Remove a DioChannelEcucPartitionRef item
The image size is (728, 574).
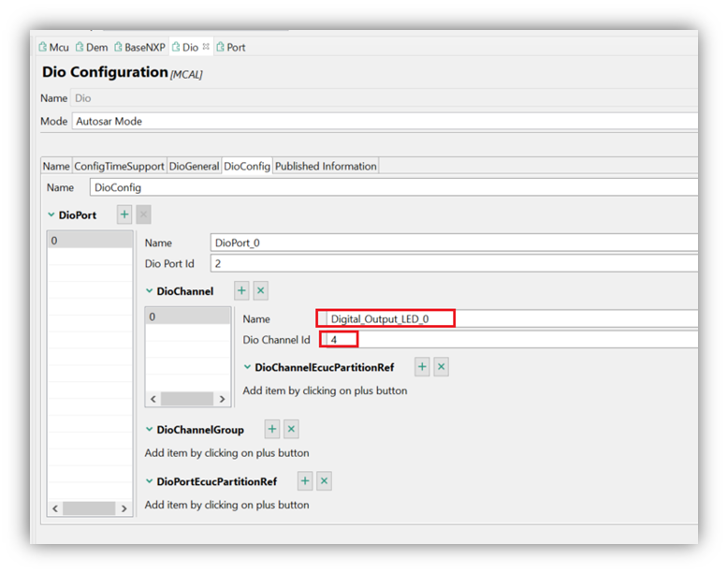(441, 367)
